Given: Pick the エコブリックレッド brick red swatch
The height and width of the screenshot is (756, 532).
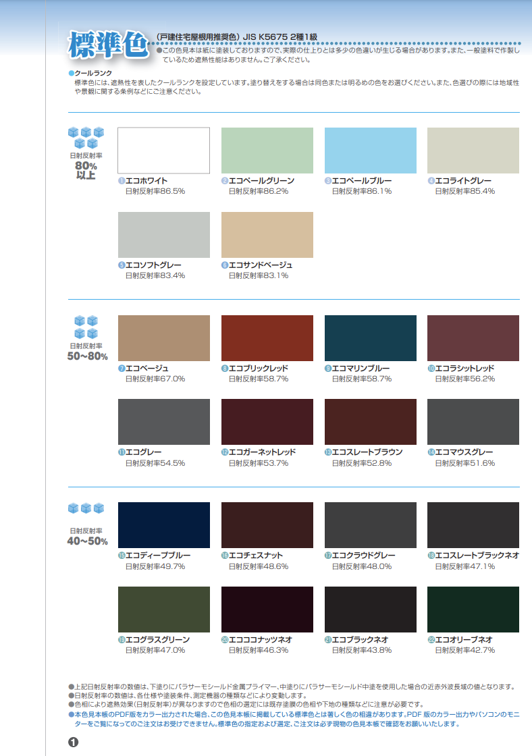Looking at the screenshot, I should [x=267, y=338].
